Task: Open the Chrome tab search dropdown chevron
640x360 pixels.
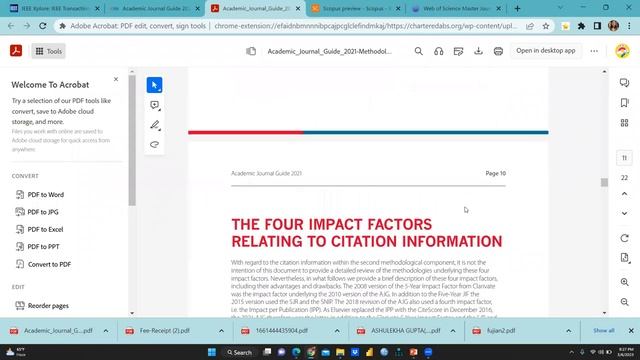Action: pyautogui.click(x=560, y=7)
